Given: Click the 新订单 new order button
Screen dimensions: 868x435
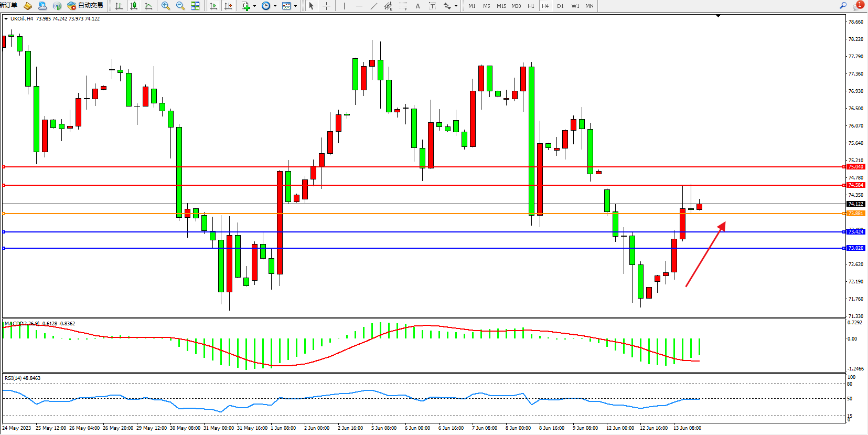Looking at the screenshot, I should click(8, 5).
